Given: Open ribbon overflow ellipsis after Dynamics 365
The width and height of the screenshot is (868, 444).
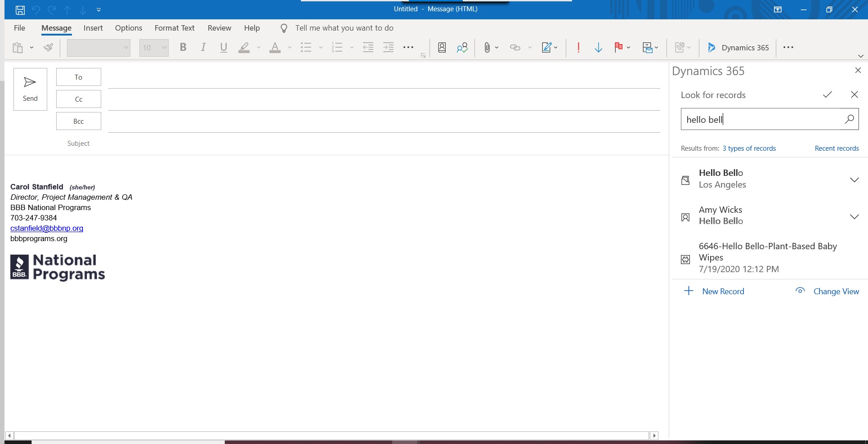Looking at the screenshot, I should point(788,47).
